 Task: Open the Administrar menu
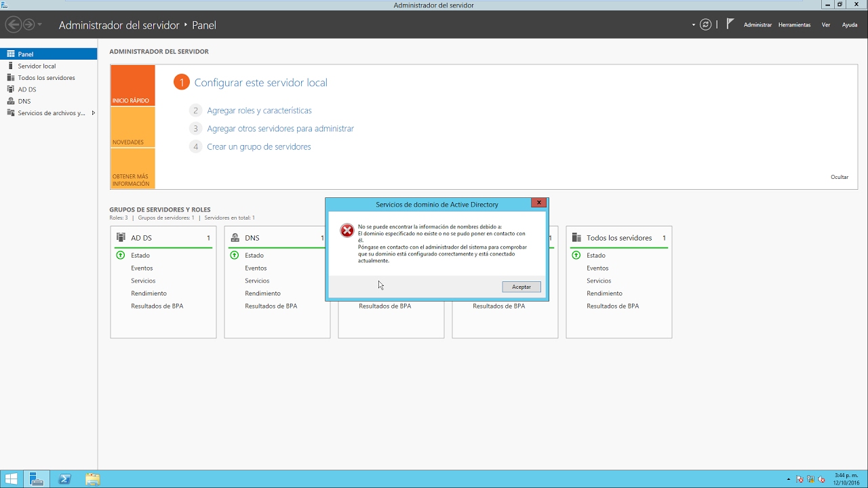coord(757,25)
